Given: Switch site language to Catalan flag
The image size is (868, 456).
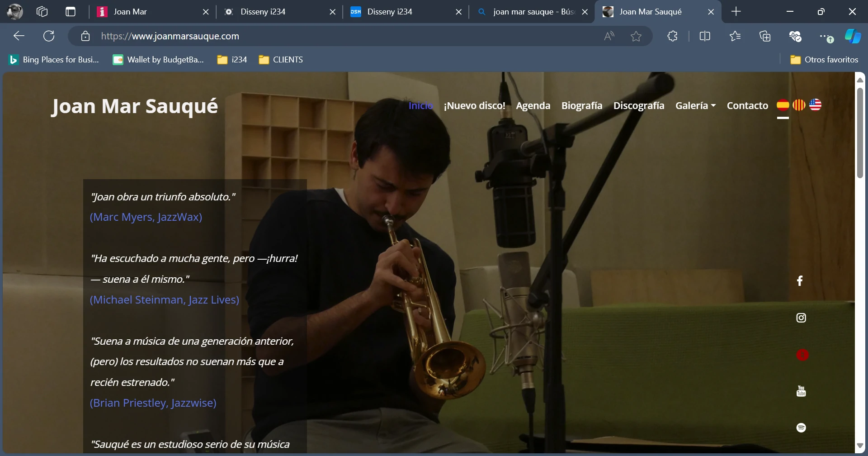Looking at the screenshot, I should [799, 105].
